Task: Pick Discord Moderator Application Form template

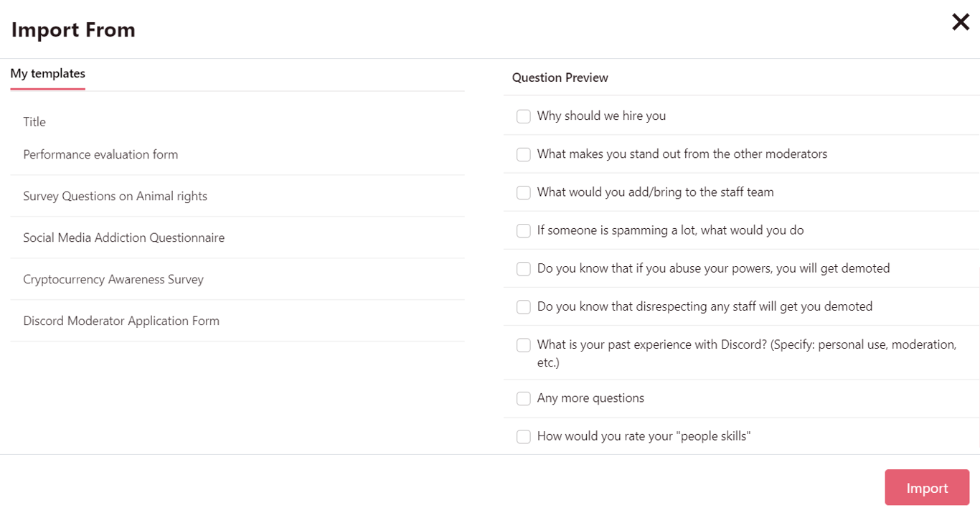Action: pyautogui.click(x=121, y=321)
